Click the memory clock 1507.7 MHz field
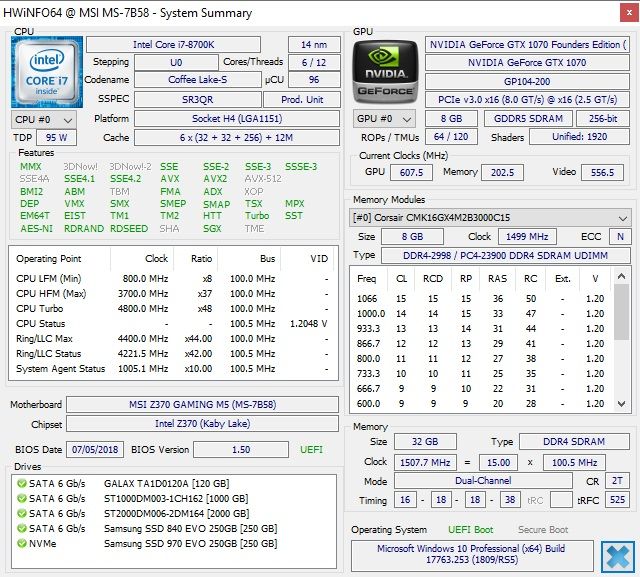The height and width of the screenshot is (577, 640). (425, 463)
